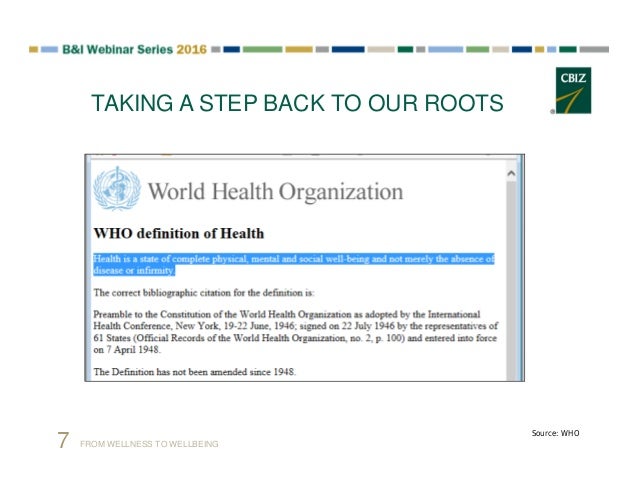Click the CBIZ logo
Viewport: 638px width, 493px height.
coord(573,90)
